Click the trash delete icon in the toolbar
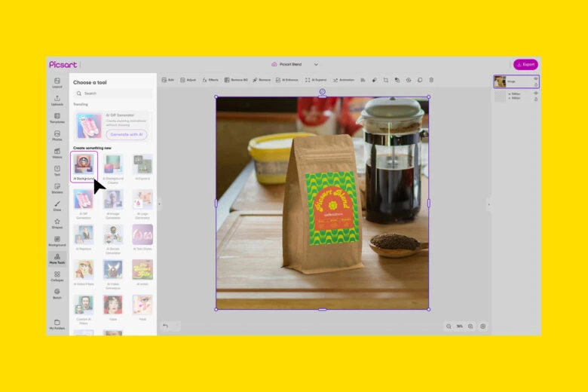 pyautogui.click(x=431, y=79)
